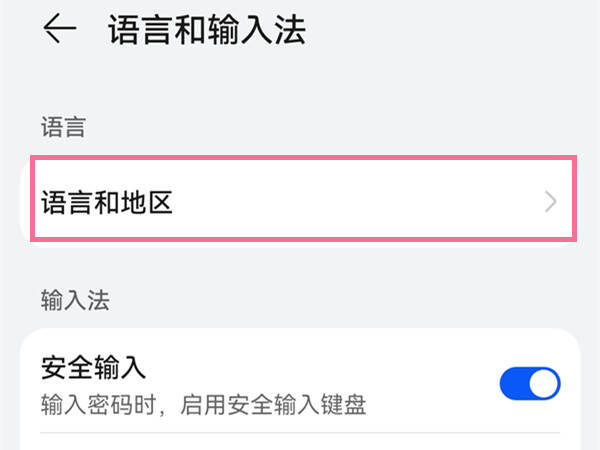The height and width of the screenshot is (450, 600).
Task: Open the 语言和地区 setting
Action: [303, 199]
